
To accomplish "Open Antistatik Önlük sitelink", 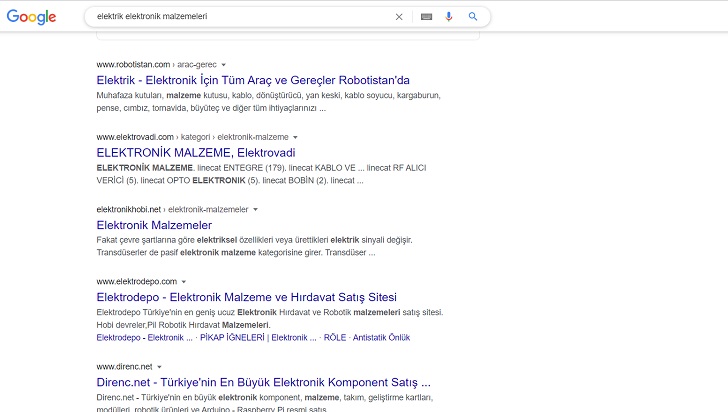I will coord(381,338).
